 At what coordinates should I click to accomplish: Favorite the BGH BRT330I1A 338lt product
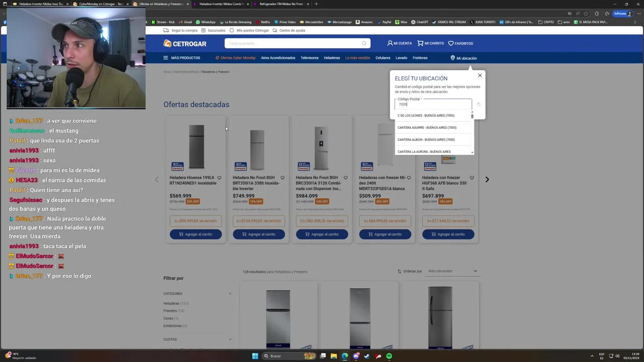tap(282, 177)
